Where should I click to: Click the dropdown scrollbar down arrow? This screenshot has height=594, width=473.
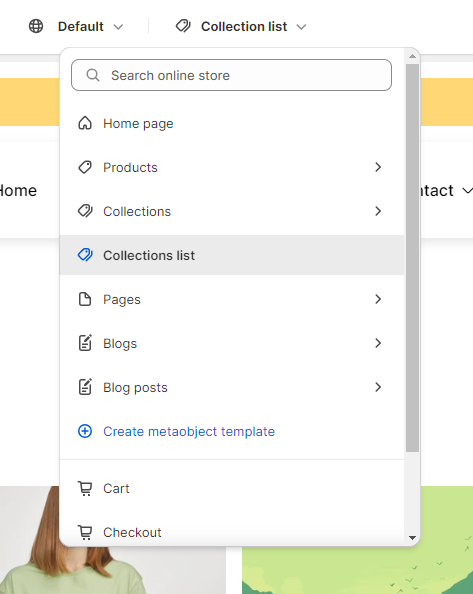412,538
